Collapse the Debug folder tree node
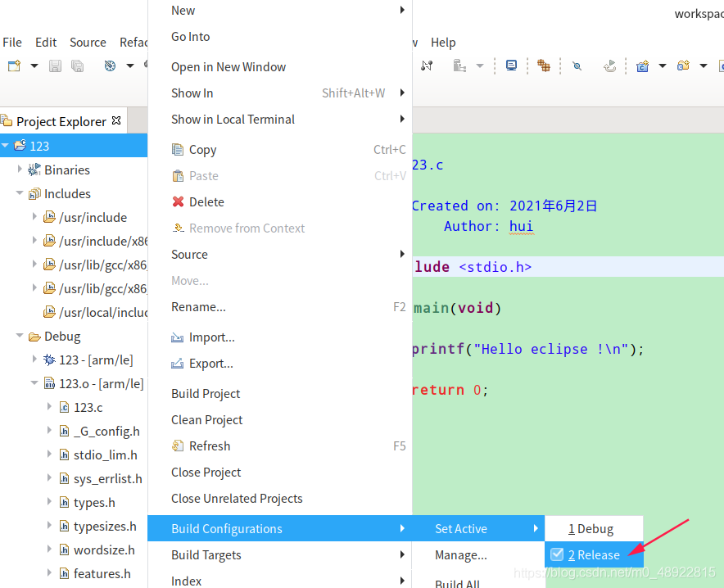Viewport: 724px width, 588px height. pyautogui.click(x=20, y=336)
